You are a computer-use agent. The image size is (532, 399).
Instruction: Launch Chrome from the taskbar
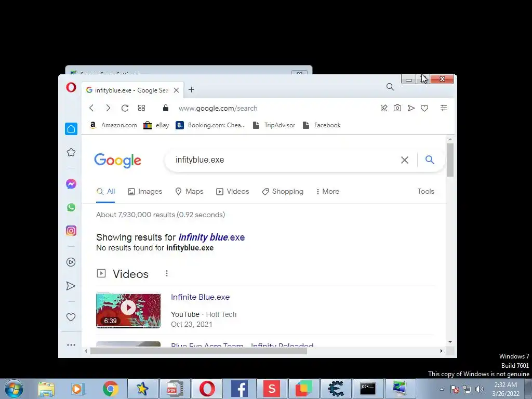pos(110,389)
